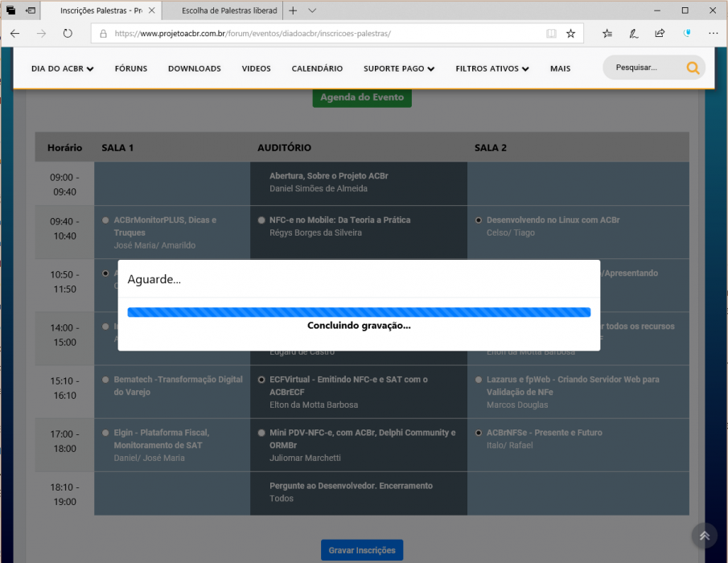
Task: Open browser settings and more menu
Action: 714,34
